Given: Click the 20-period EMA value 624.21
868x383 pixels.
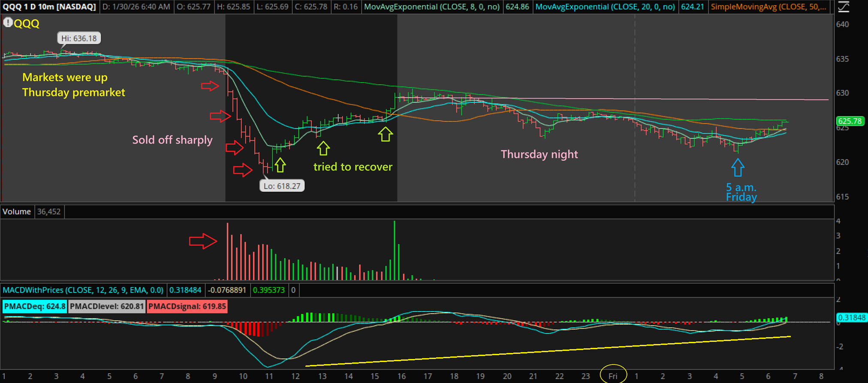Looking at the screenshot, I should 692,7.
